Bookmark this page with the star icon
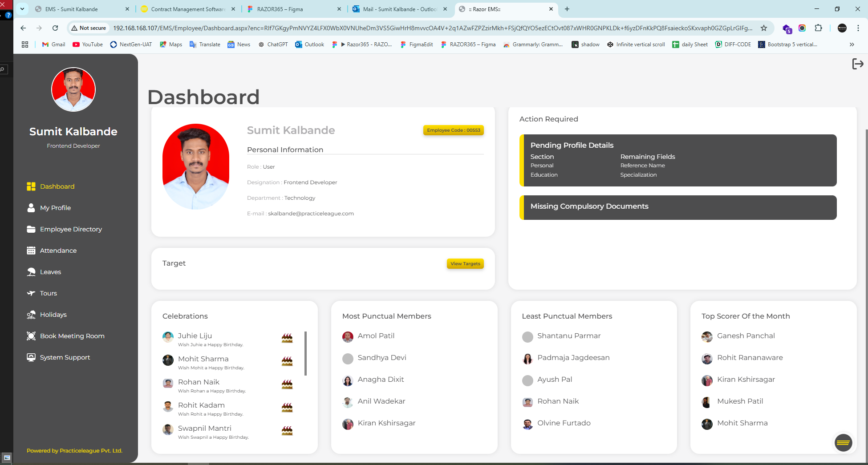 (x=764, y=28)
